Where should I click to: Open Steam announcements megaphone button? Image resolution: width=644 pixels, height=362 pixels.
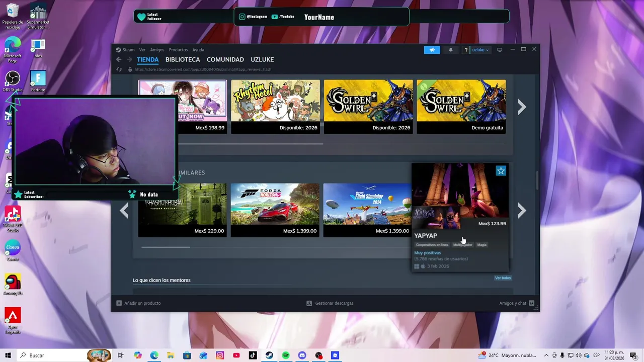(432, 50)
